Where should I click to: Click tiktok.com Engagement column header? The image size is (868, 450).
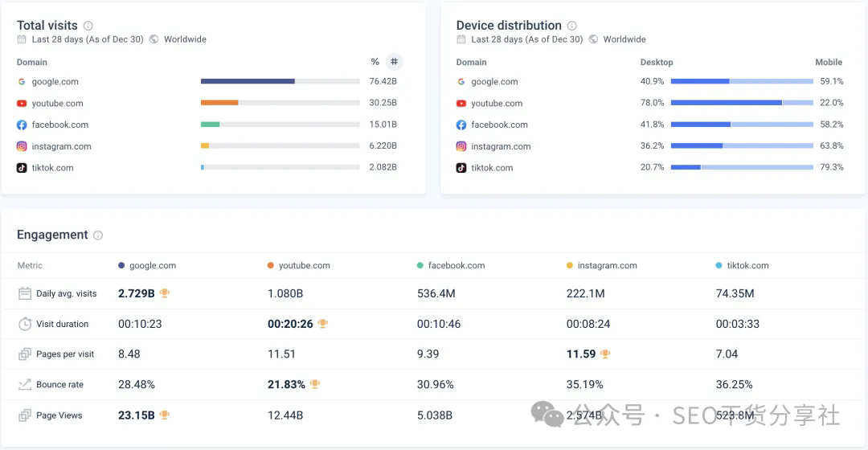[743, 266]
